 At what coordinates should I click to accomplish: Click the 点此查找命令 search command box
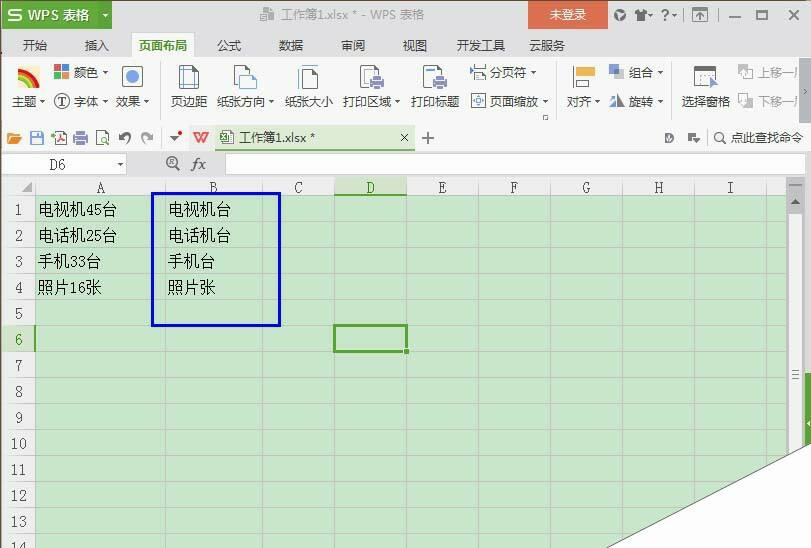[759, 138]
